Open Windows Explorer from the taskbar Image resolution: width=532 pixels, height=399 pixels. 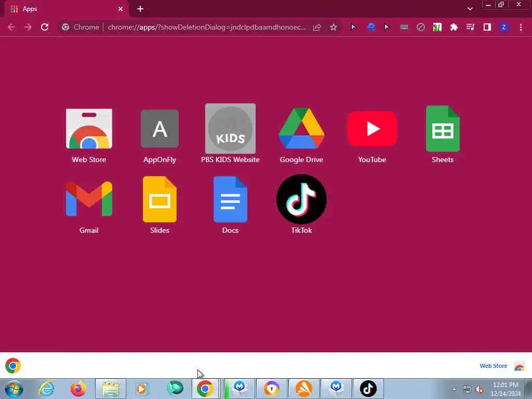(x=111, y=389)
